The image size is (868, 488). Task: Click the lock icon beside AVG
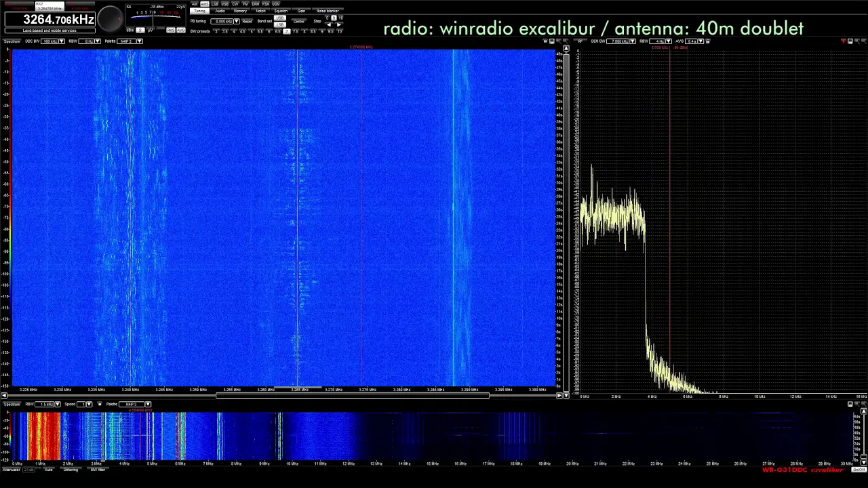tap(708, 41)
